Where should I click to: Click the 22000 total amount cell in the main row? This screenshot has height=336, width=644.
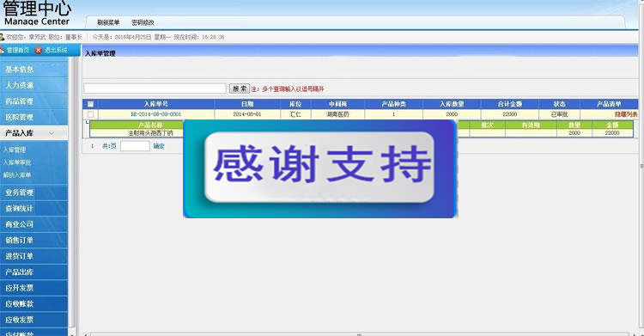point(510,114)
